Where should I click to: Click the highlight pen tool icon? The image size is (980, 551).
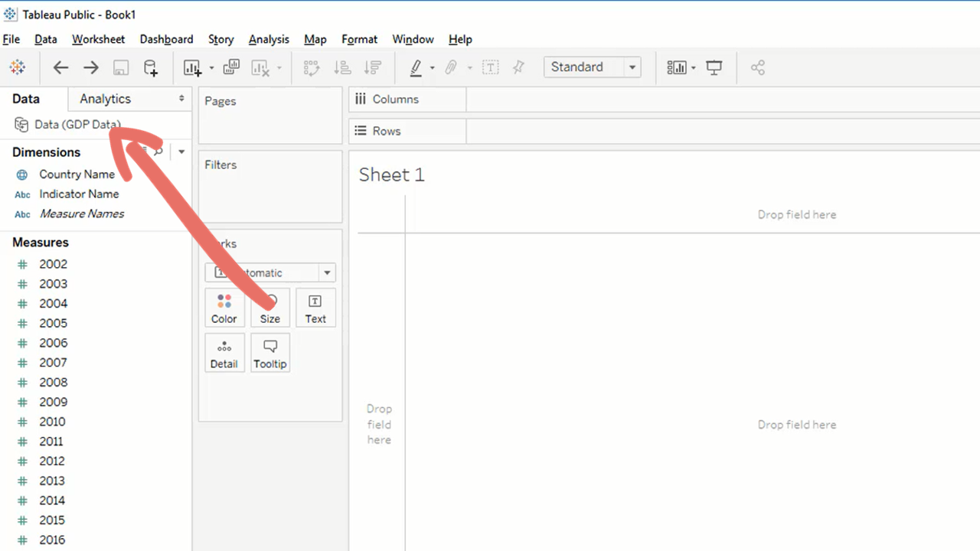tap(416, 67)
